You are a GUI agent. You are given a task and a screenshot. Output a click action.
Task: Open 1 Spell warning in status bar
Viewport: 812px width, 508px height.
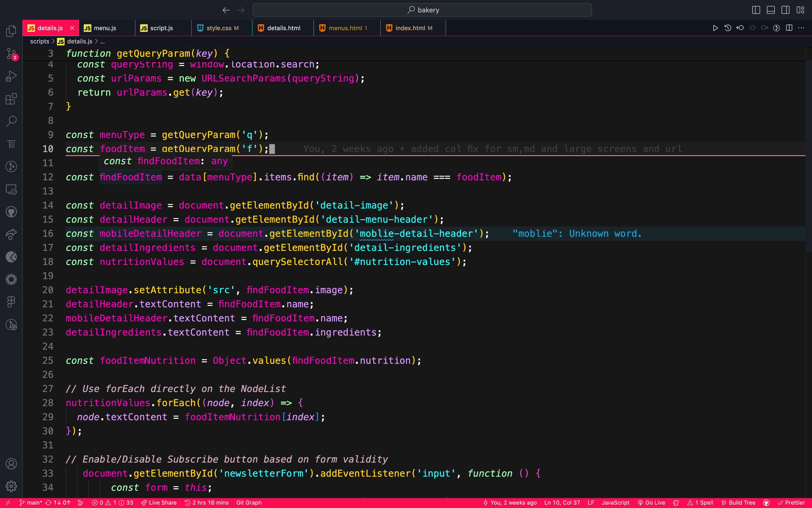(x=701, y=503)
